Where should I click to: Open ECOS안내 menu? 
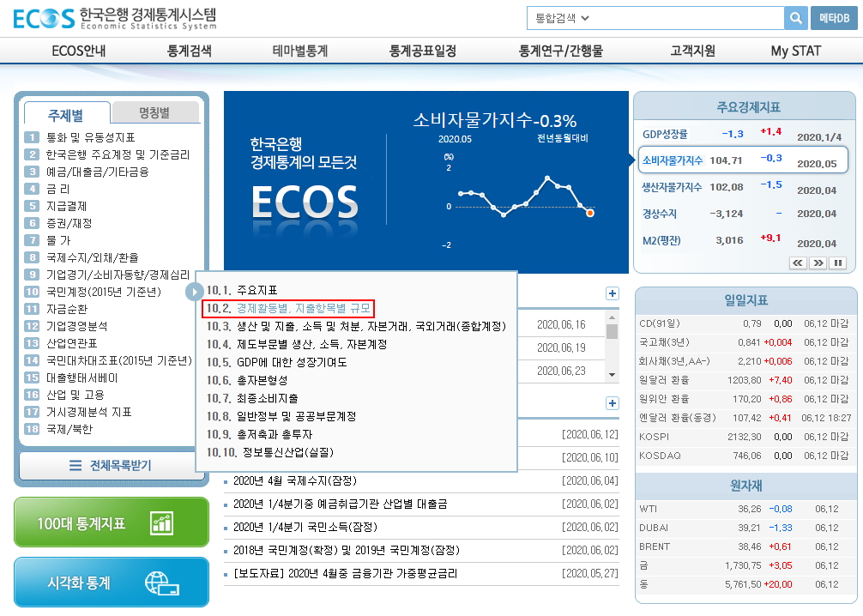coord(79,51)
